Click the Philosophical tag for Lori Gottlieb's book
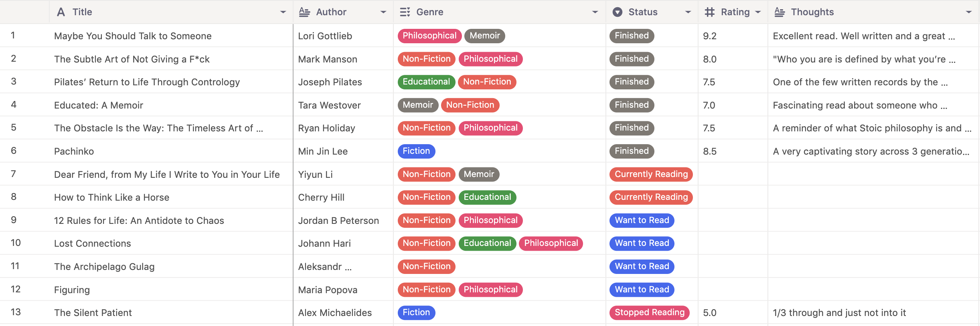 [429, 36]
